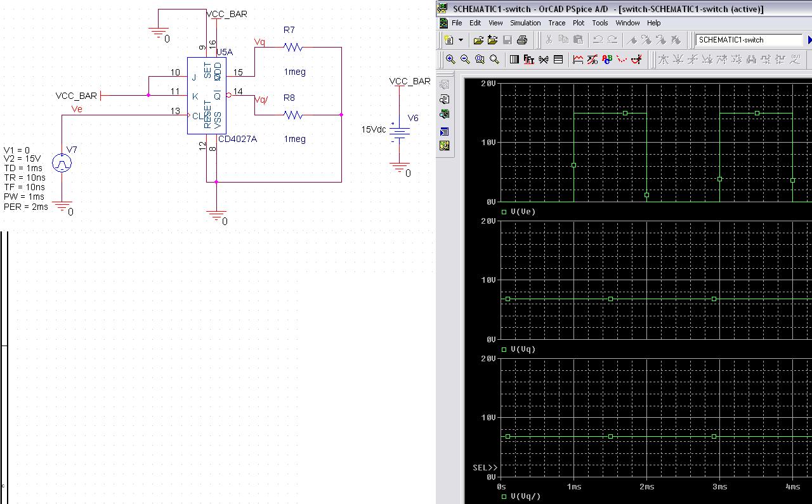The width and height of the screenshot is (812, 504).
Task: Toggle the Log X Axis button
Action: coord(514,60)
